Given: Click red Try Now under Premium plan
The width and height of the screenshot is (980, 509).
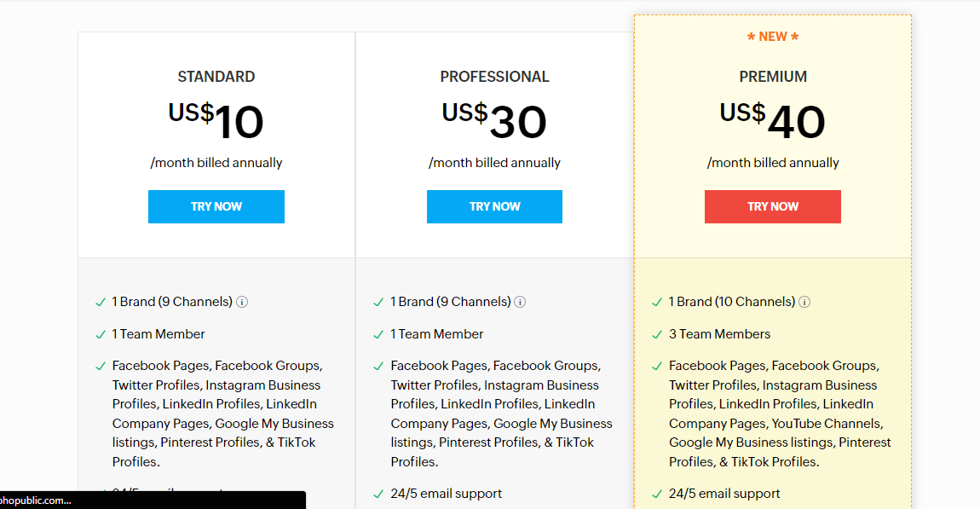Looking at the screenshot, I should pos(773,206).
